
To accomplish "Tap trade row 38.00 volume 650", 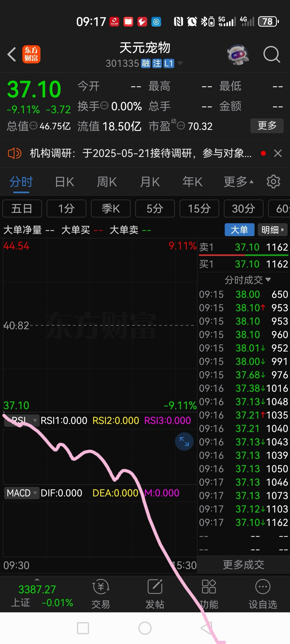I will point(244,294).
